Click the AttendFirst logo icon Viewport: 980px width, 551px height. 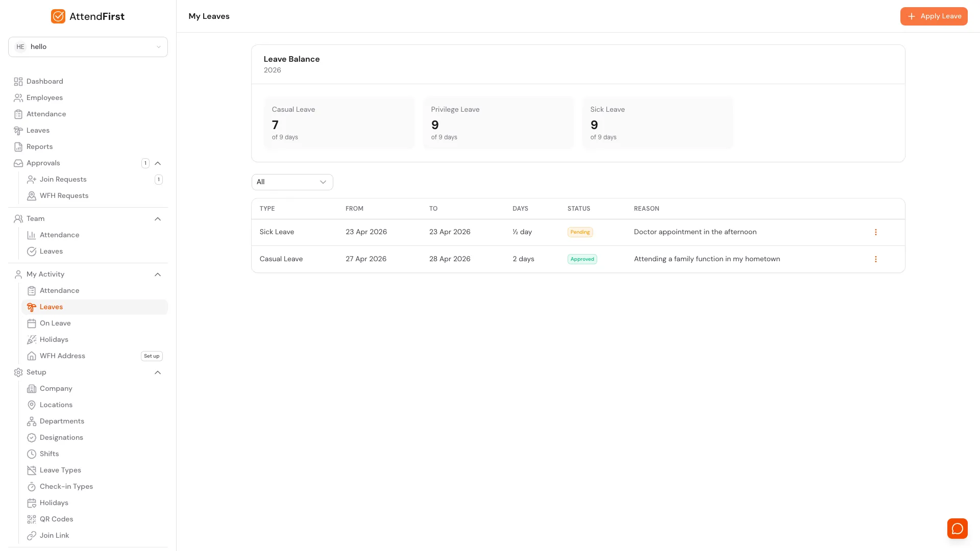[x=58, y=16]
